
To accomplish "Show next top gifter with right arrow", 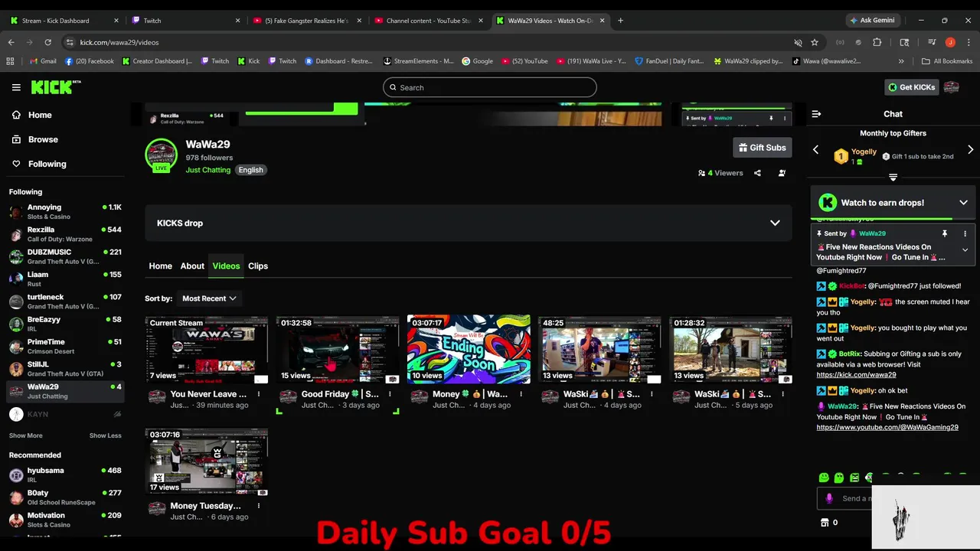I will pyautogui.click(x=970, y=150).
